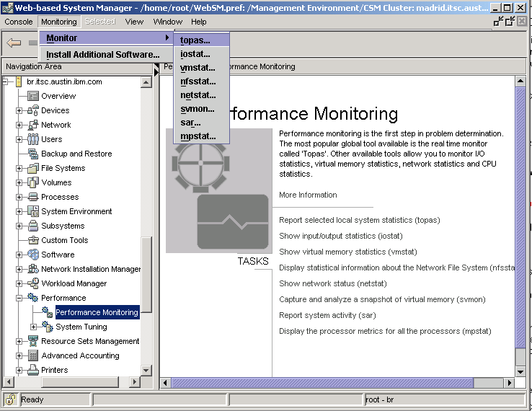Open Show input/output statistics (iostat) task

pos(341,236)
